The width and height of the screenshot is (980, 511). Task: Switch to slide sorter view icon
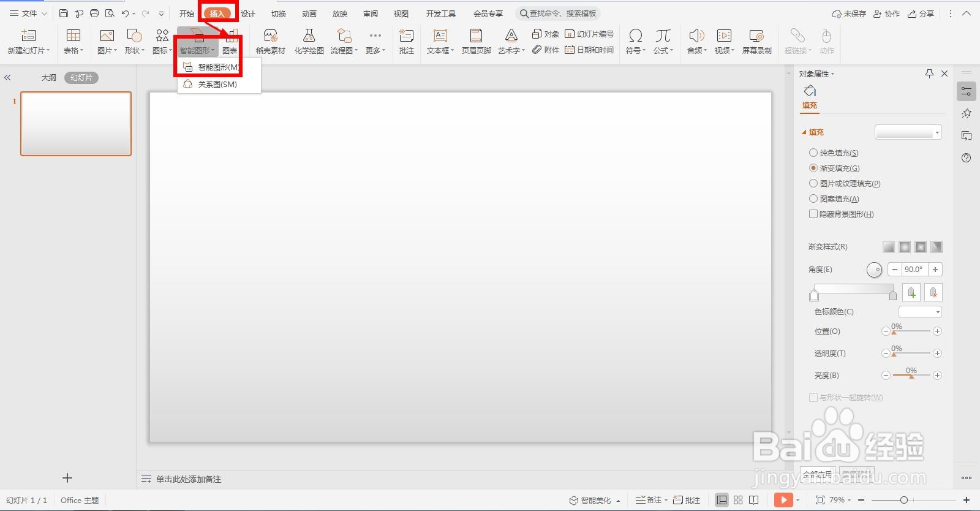pos(738,500)
